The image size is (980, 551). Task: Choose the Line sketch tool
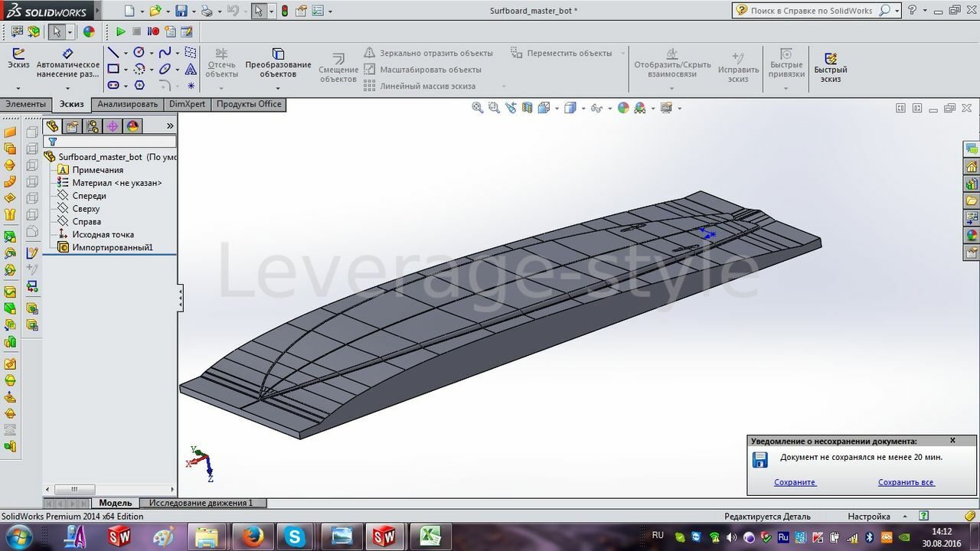pos(113,53)
